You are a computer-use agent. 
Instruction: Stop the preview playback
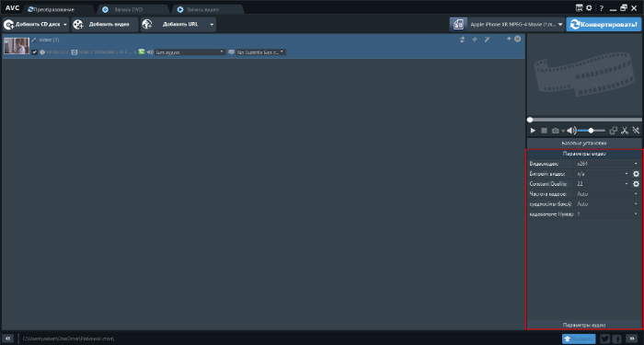545,131
